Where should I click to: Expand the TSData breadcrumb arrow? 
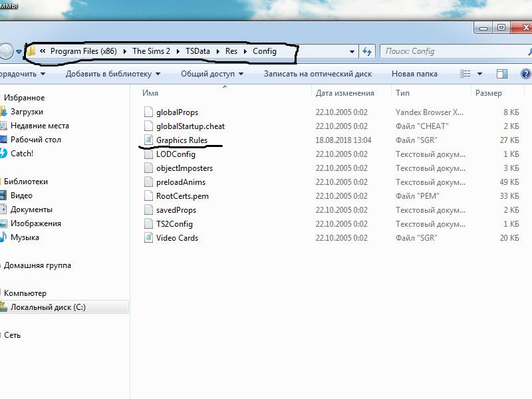[x=218, y=51]
